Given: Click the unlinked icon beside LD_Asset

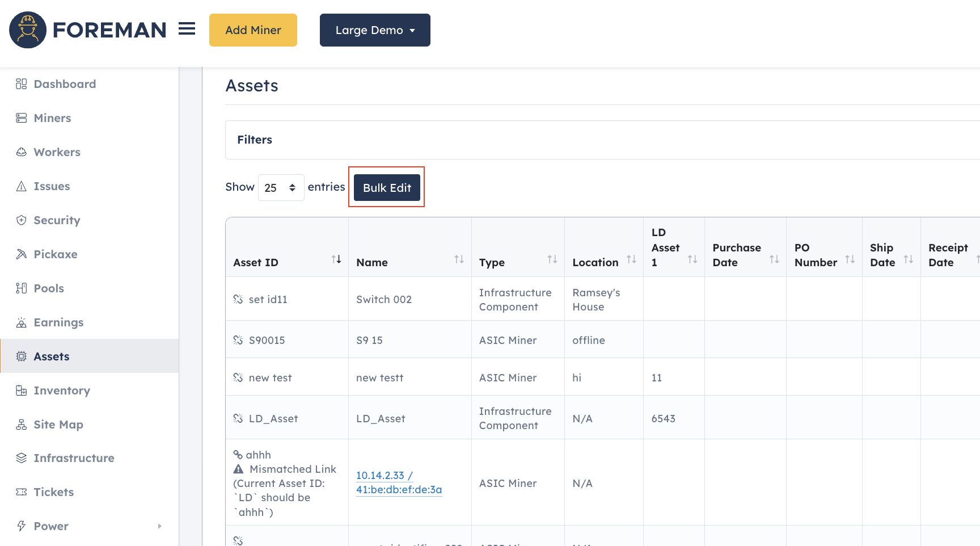Looking at the screenshot, I should 238,418.
